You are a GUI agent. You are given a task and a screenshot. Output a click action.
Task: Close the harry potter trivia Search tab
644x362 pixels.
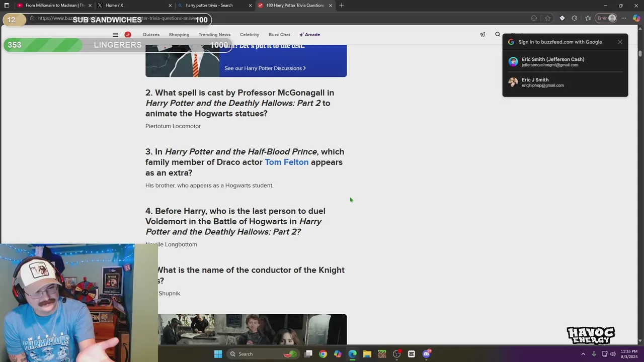pyautogui.click(x=250, y=6)
